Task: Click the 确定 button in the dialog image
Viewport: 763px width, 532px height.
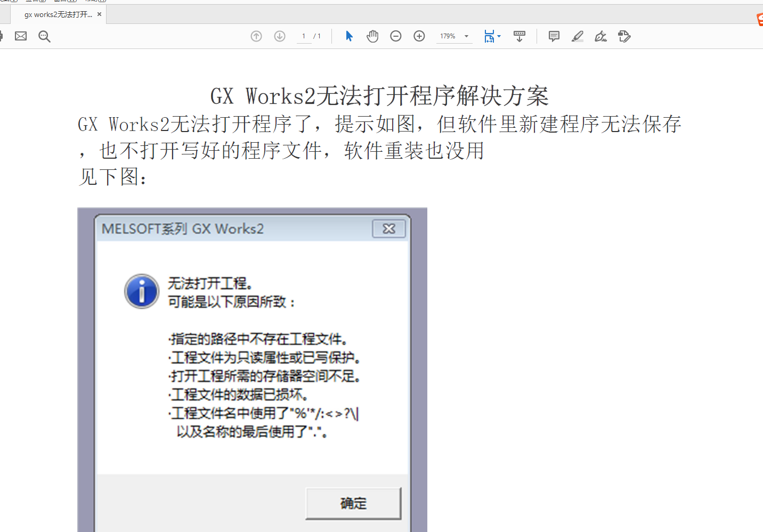Action: (353, 503)
